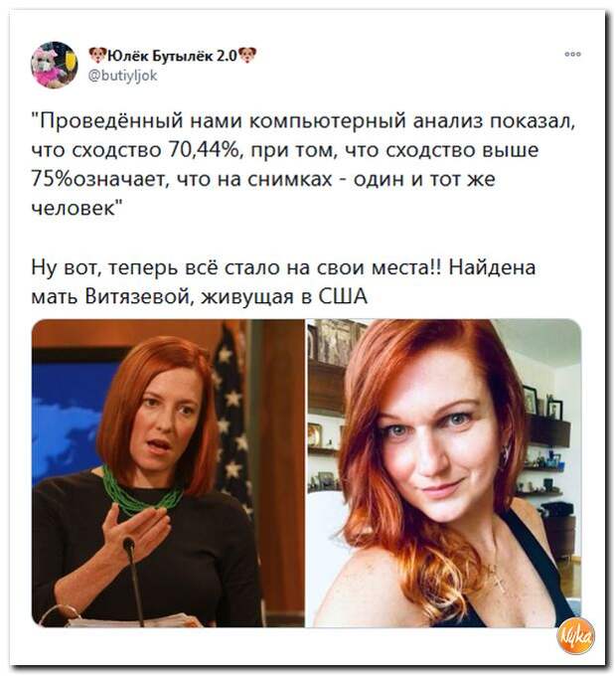The height and width of the screenshot is (676, 616).
Task: Open the right selfie photo
Action: tap(444, 473)
